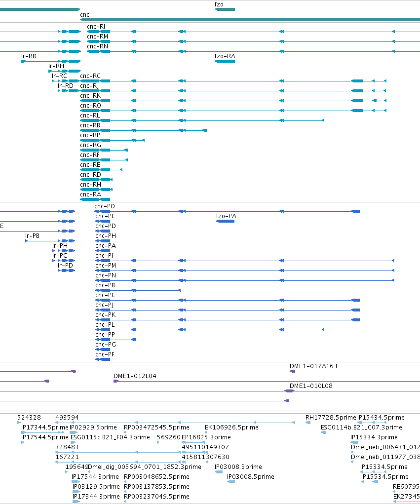The width and height of the screenshot is (420, 504).
Task: Select the Ir-RC transcript
Action: (x=59, y=76)
